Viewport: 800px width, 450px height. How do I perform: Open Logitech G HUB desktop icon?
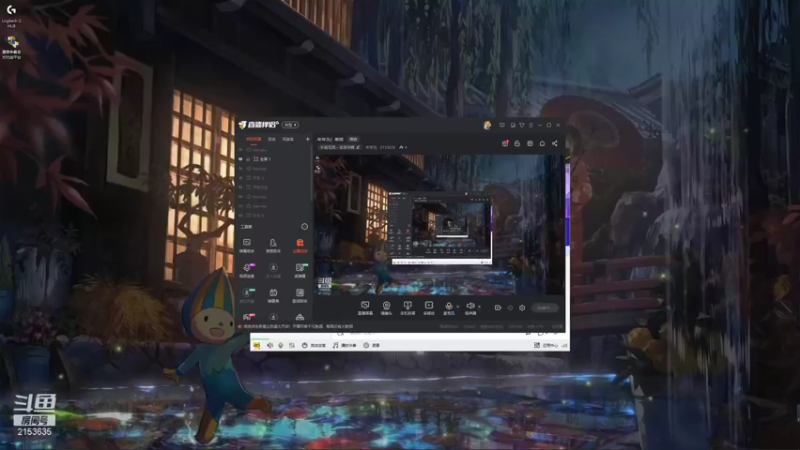(x=11, y=15)
